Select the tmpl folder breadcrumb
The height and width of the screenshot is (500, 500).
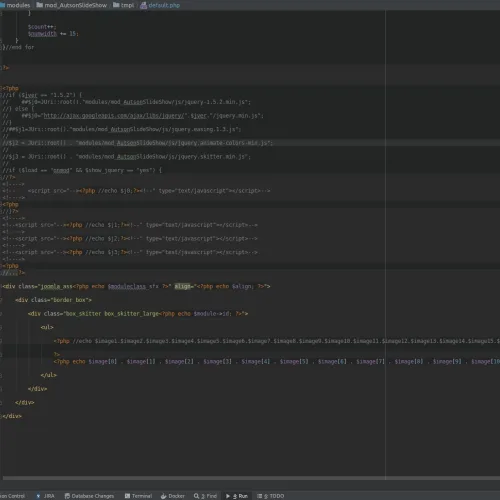coord(124,5)
